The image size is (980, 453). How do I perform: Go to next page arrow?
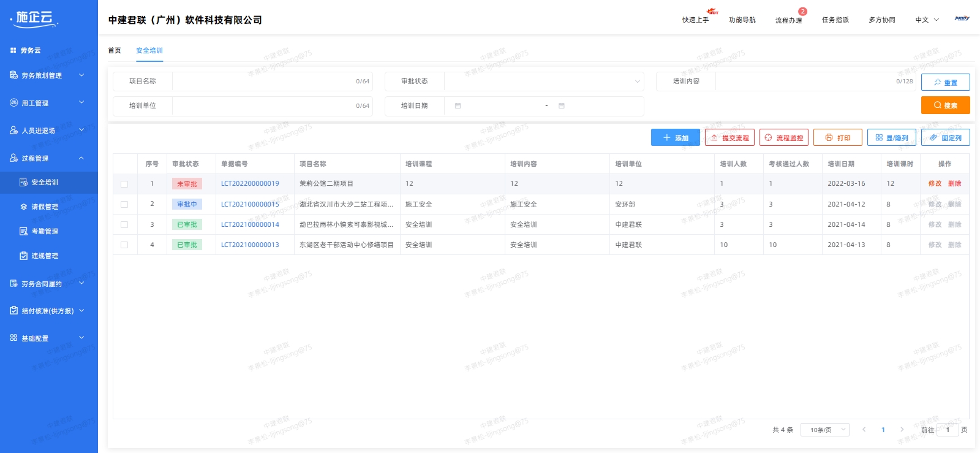[902, 430]
